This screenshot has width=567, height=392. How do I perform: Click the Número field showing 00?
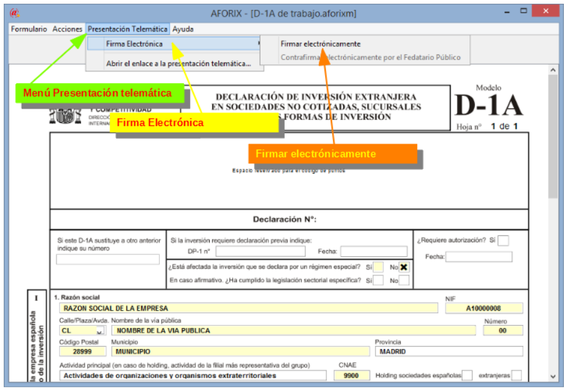coord(503,330)
